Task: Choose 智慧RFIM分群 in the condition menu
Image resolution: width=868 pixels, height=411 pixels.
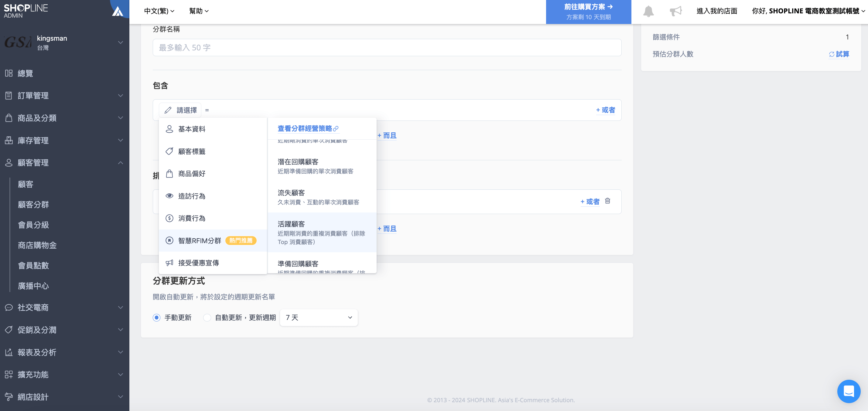Action: [x=213, y=240]
